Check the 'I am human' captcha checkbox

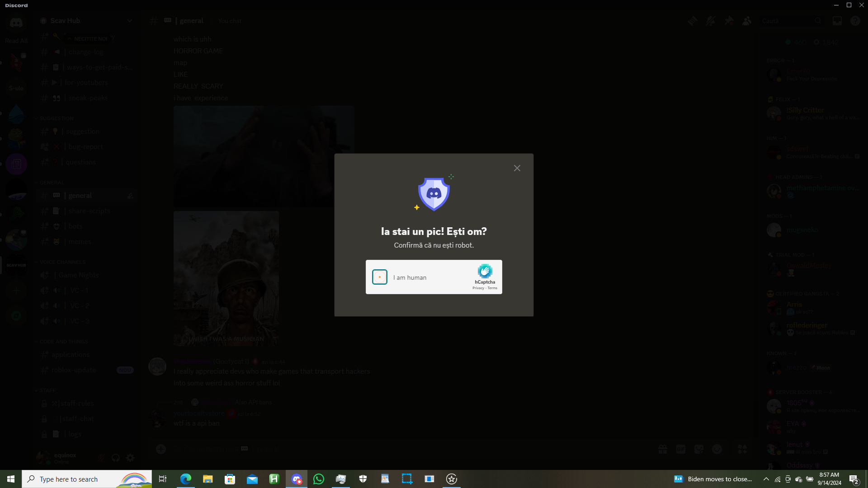[x=380, y=277]
